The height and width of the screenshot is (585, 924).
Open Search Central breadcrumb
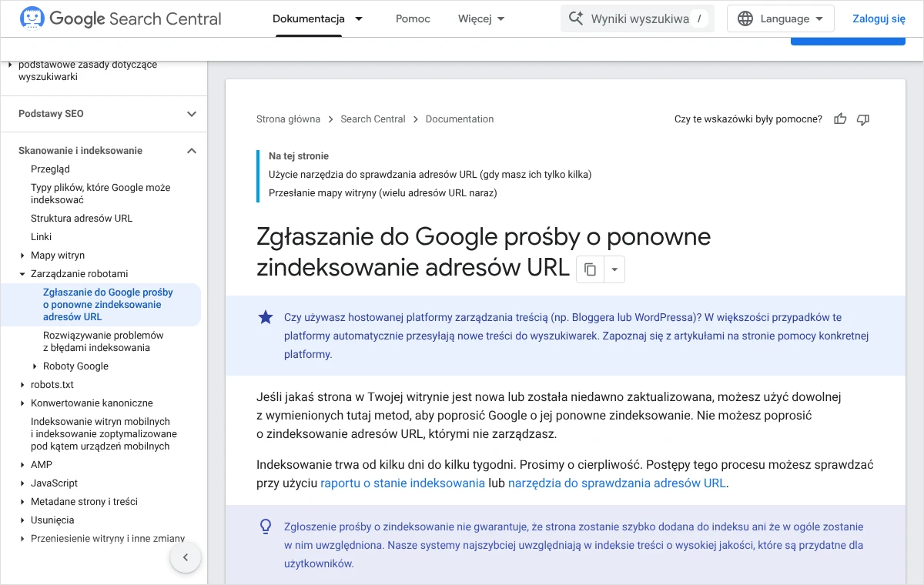(373, 119)
